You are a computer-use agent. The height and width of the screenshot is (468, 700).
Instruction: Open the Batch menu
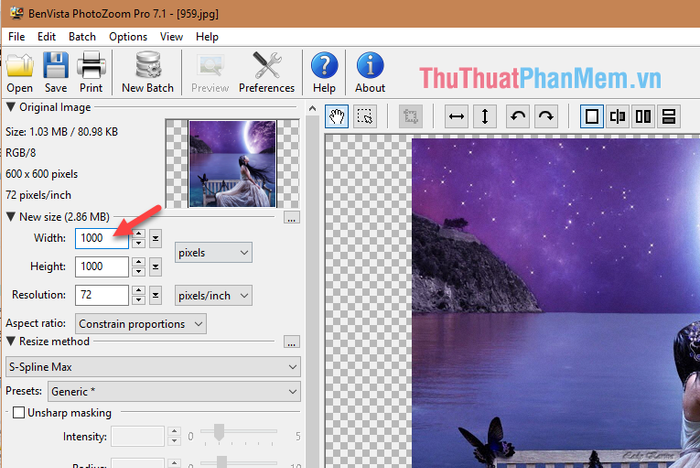click(x=82, y=37)
